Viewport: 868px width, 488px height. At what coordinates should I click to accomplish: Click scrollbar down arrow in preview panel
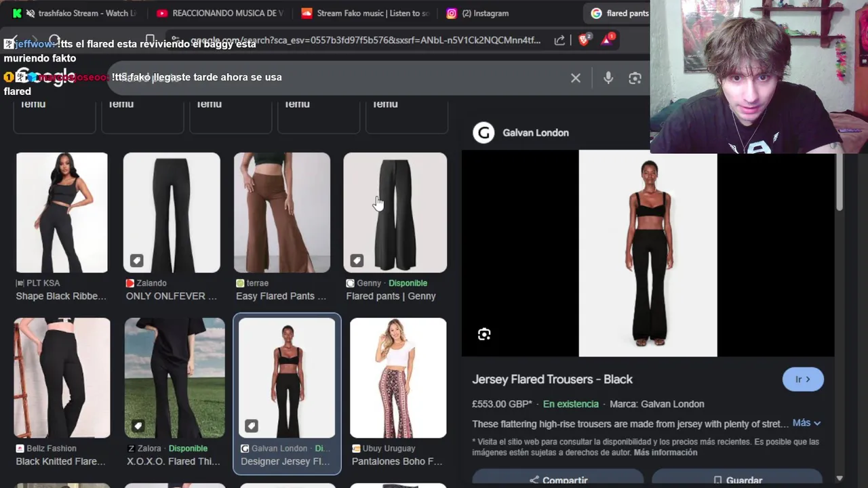coord(840,478)
